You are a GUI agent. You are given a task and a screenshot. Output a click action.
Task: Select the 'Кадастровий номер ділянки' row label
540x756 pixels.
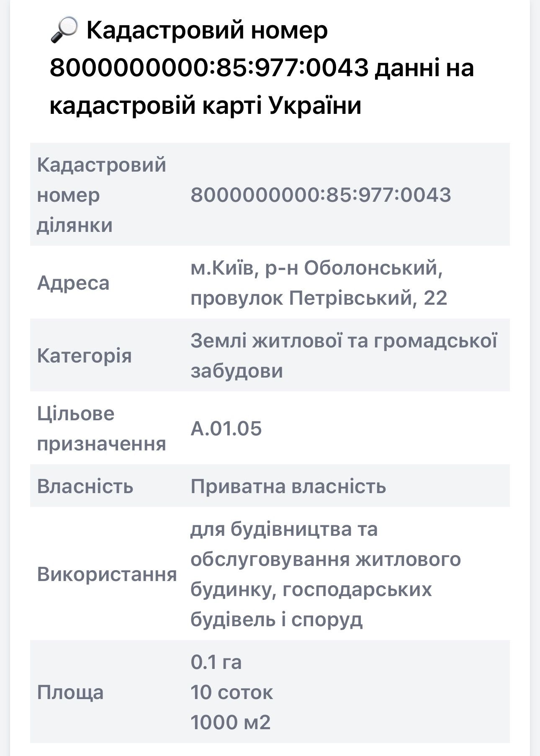pos(101,195)
